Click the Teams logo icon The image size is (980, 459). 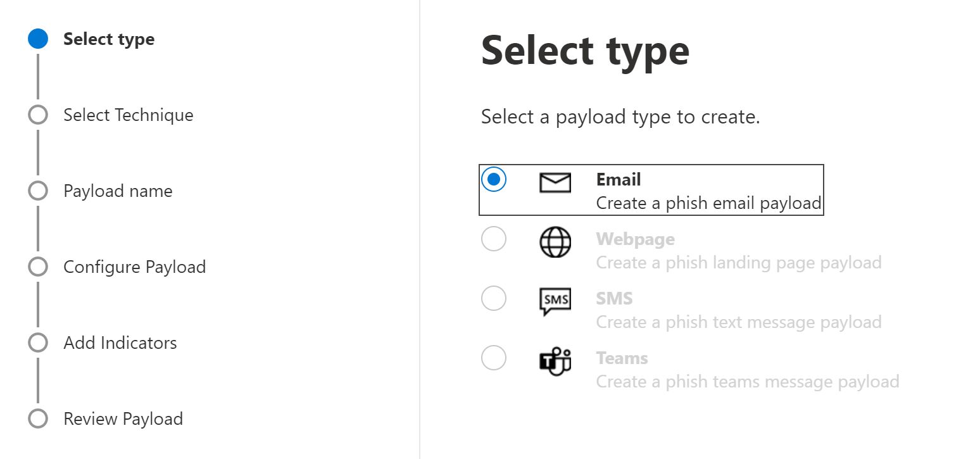pos(555,362)
